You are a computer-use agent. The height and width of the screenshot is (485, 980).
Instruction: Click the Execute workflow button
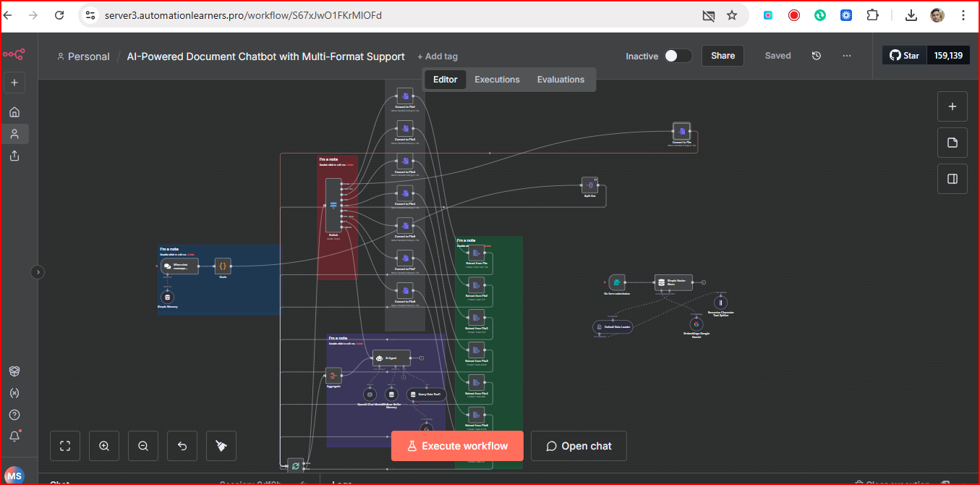coord(456,446)
